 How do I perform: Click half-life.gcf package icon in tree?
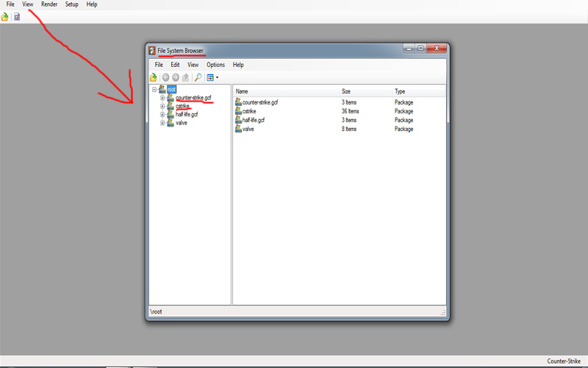point(171,114)
